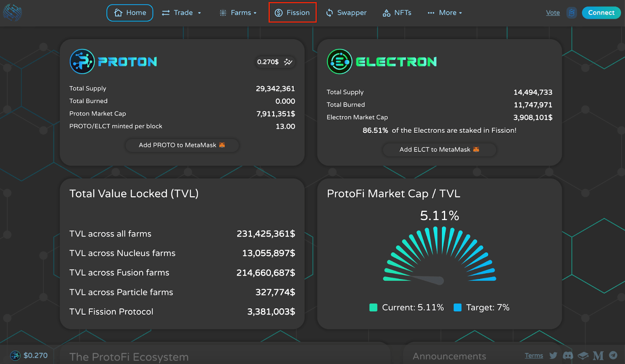The image size is (625, 364).
Task: Open the Telegram icon in footer
Action: pyautogui.click(x=613, y=355)
